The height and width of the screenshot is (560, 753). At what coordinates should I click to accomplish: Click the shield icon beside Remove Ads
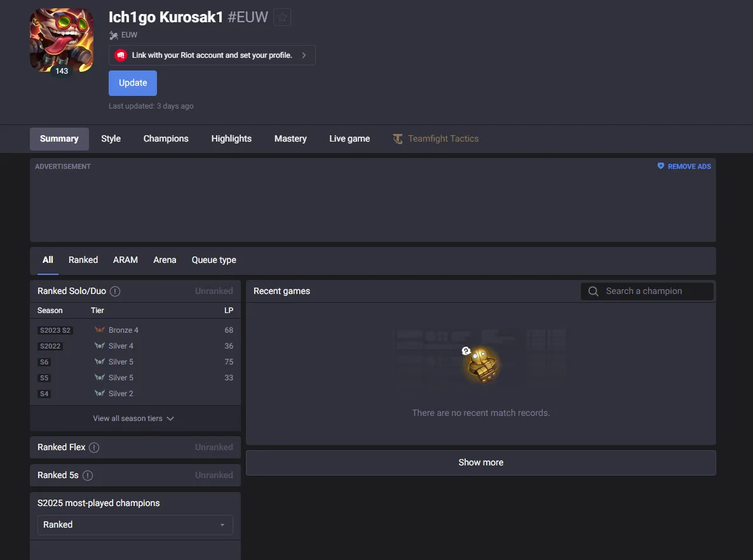pyautogui.click(x=661, y=166)
